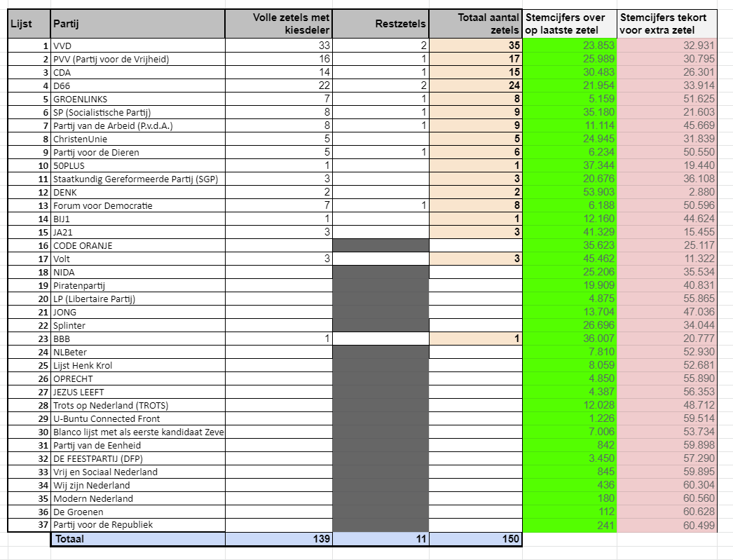Select PVV's total seats value 17
Screen dimensions: 733x560
[475, 59]
